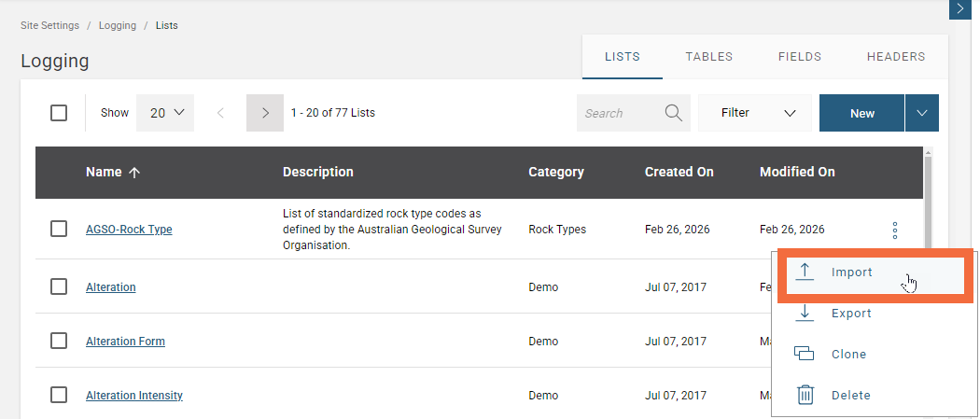This screenshot has width=980, height=419.
Task: Check the AGSO-Rock Type row checkbox
Action: (x=59, y=230)
